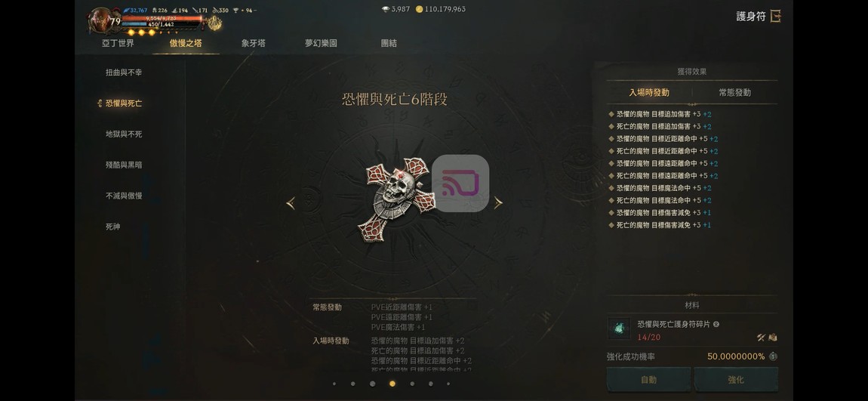Switch to 常態發動 effects tab

pos(734,92)
